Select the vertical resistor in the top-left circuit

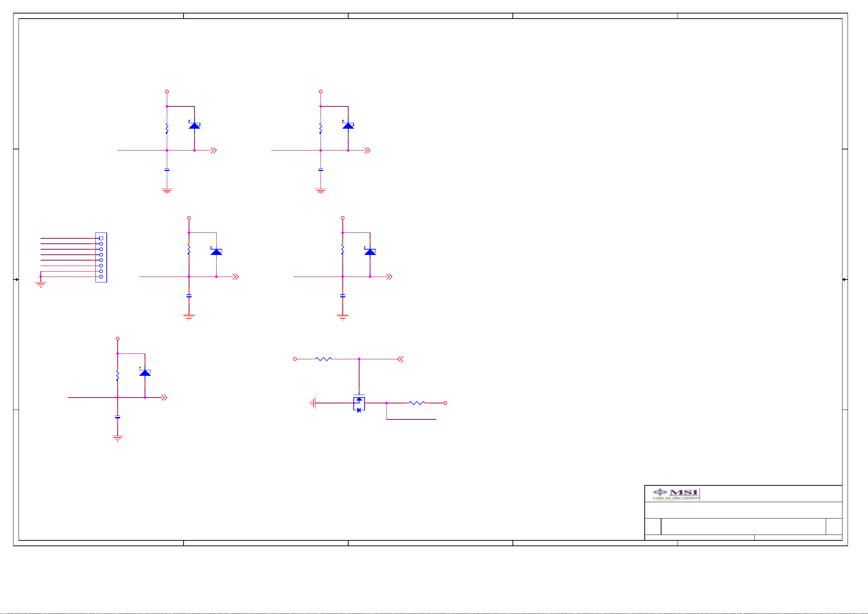click(167, 128)
